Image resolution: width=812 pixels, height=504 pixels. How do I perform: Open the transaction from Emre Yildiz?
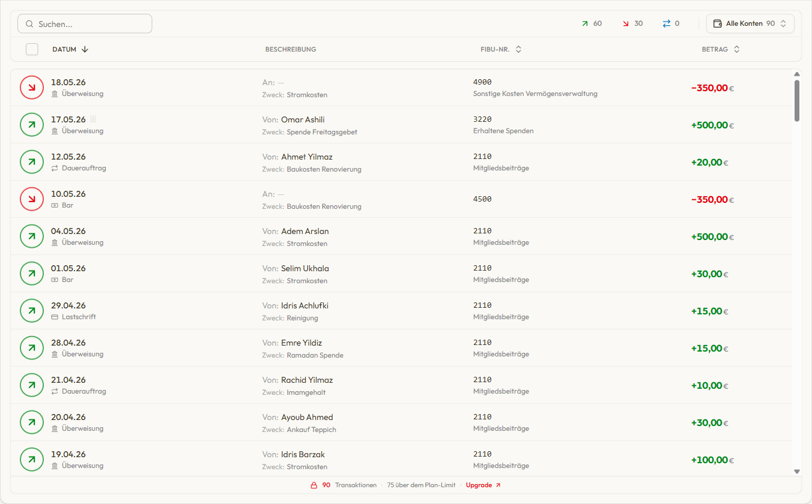(401, 348)
